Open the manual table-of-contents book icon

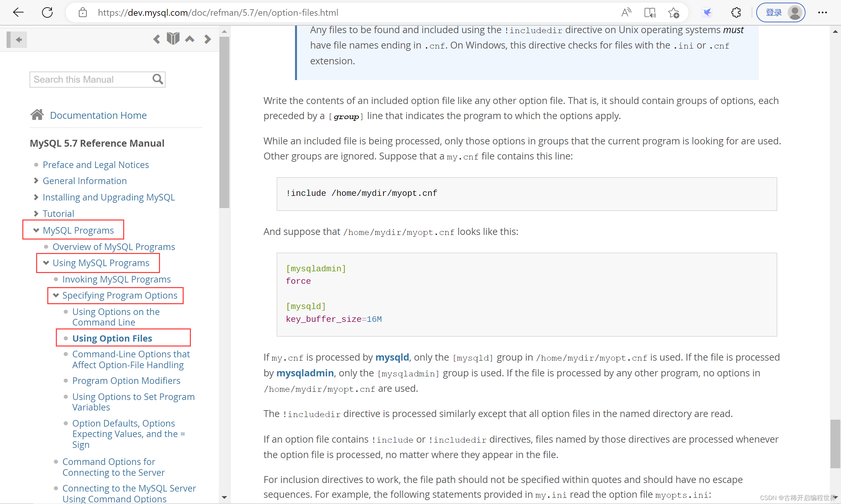pyautogui.click(x=173, y=38)
